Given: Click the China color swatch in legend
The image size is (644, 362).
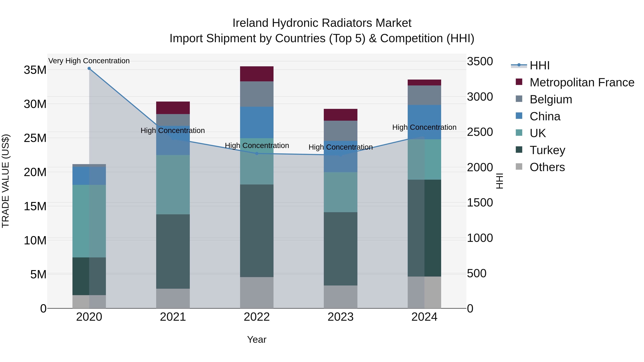Looking at the screenshot, I should tap(519, 116).
